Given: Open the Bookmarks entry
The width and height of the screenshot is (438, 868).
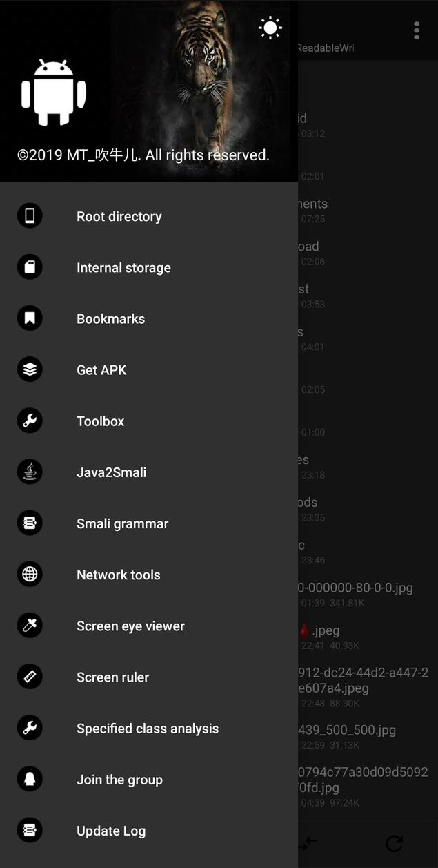Looking at the screenshot, I should pyautogui.click(x=110, y=318).
